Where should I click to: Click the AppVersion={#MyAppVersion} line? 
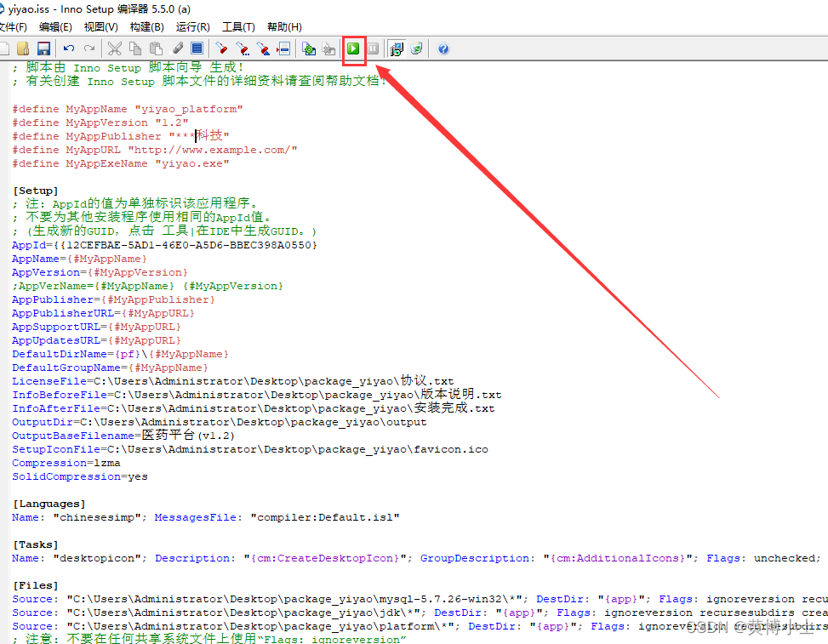click(x=100, y=273)
